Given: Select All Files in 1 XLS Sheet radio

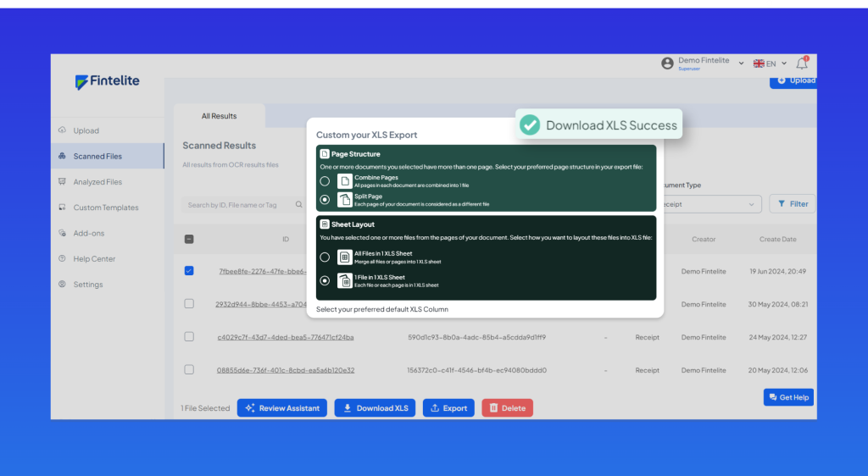Looking at the screenshot, I should (325, 257).
